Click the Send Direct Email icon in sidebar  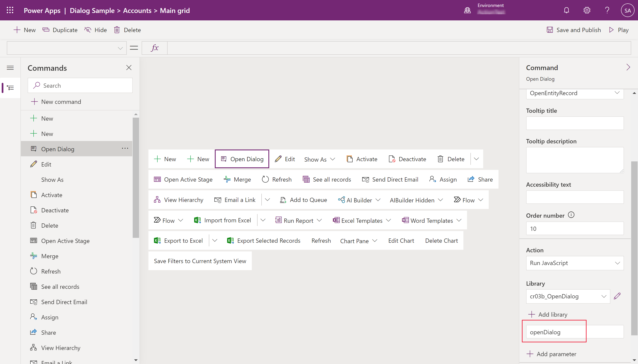pyautogui.click(x=34, y=302)
